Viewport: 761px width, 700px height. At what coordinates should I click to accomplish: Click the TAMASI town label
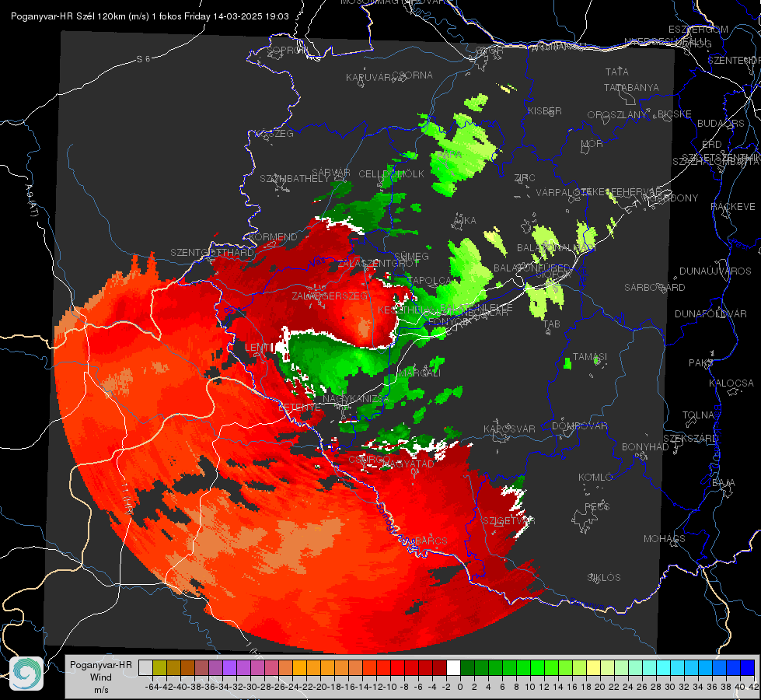coord(590,356)
